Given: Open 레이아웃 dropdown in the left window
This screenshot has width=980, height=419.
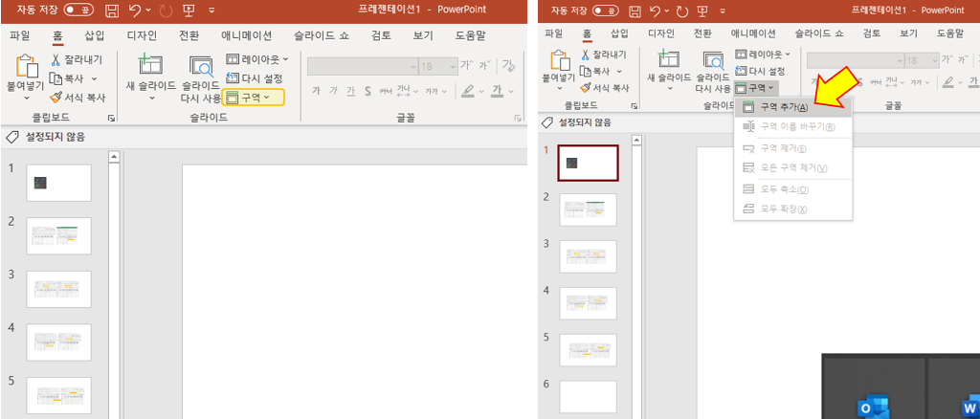Looking at the screenshot, I should tap(257, 59).
